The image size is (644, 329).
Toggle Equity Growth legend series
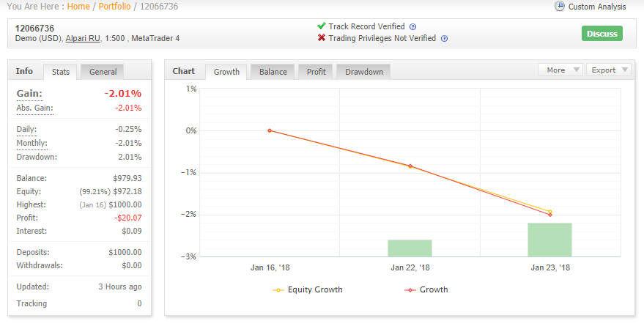click(307, 289)
